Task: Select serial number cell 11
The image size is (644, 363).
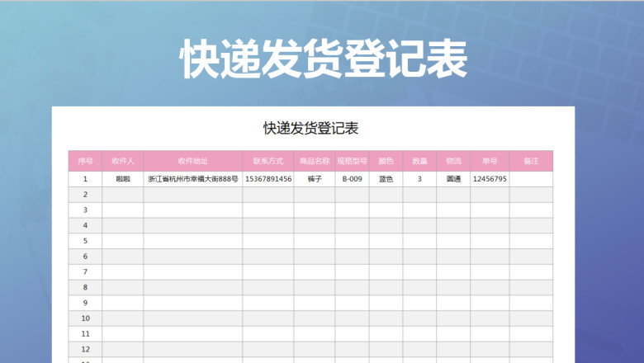Action: 85,334
